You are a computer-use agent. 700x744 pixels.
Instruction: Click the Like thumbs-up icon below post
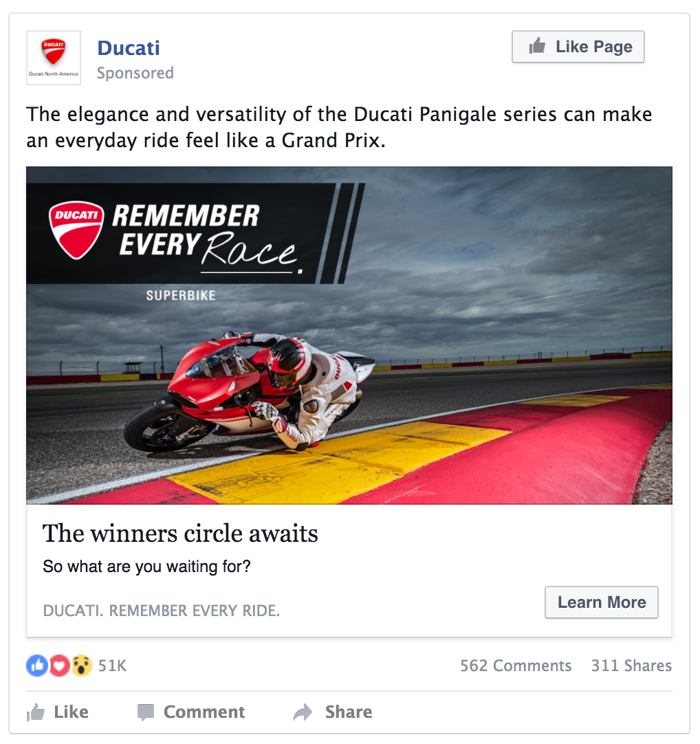pyautogui.click(x=36, y=712)
